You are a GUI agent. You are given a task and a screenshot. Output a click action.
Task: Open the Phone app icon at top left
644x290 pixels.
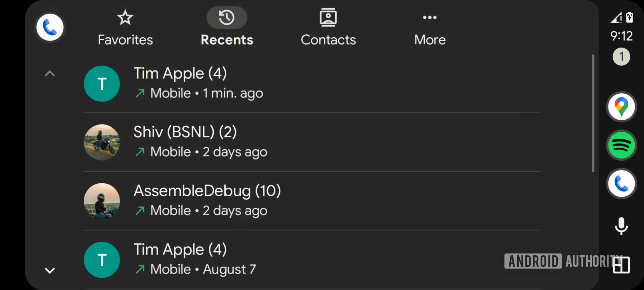[x=50, y=27]
